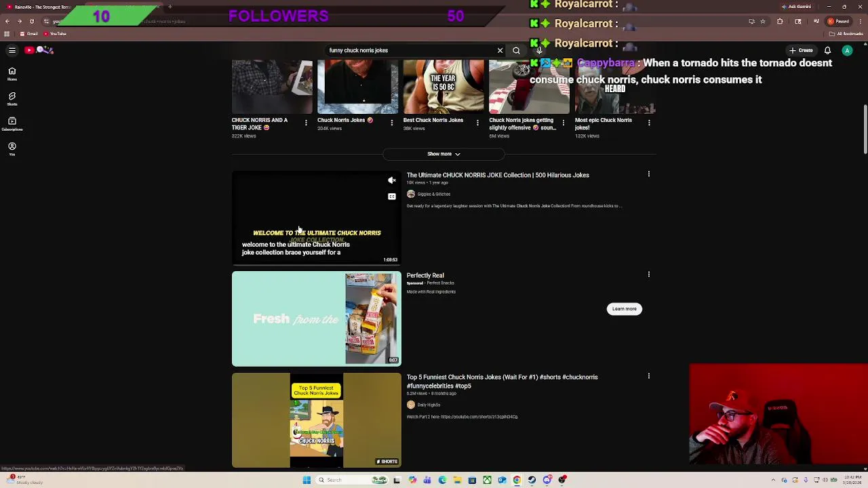Image resolution: width=868 pixels, height=488 pixels.
Task: Open a new browser tab
Action: tap(170, 7)
